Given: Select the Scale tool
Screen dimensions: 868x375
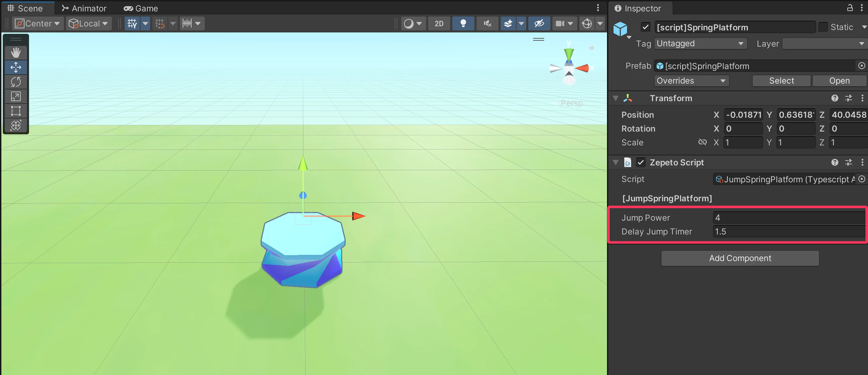Looking at the screenshot, I should point(16,96).
